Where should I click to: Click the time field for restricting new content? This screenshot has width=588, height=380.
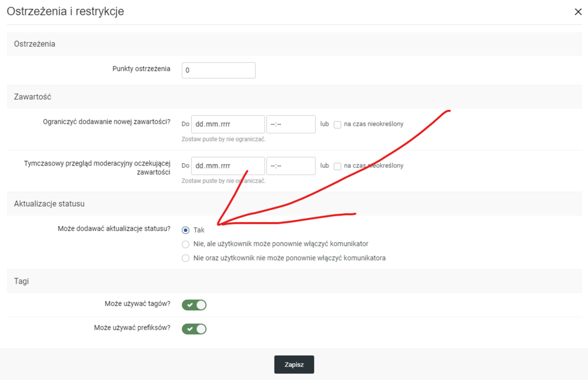click(290, 125)
